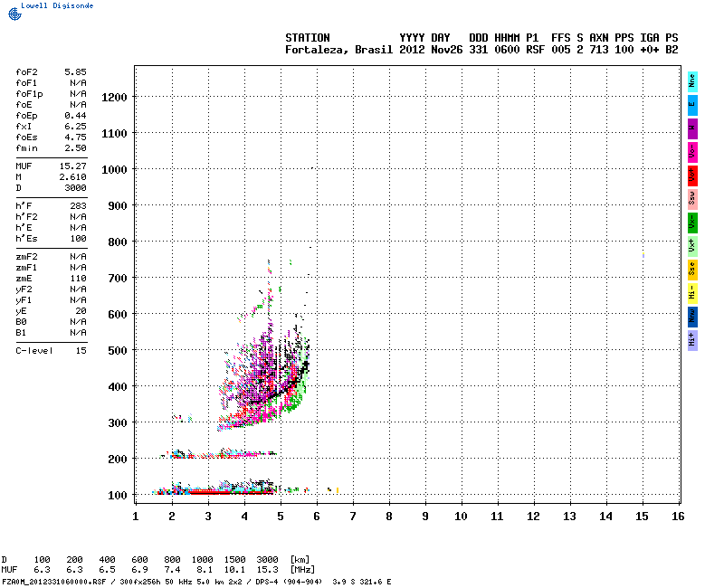Click the C-level value 15

click(x=81, y=351)
